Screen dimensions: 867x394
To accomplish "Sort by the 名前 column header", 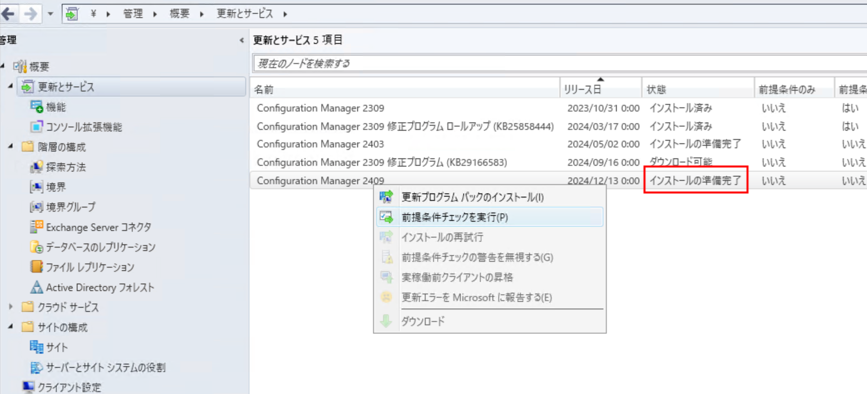I will [x=405, y=90].
